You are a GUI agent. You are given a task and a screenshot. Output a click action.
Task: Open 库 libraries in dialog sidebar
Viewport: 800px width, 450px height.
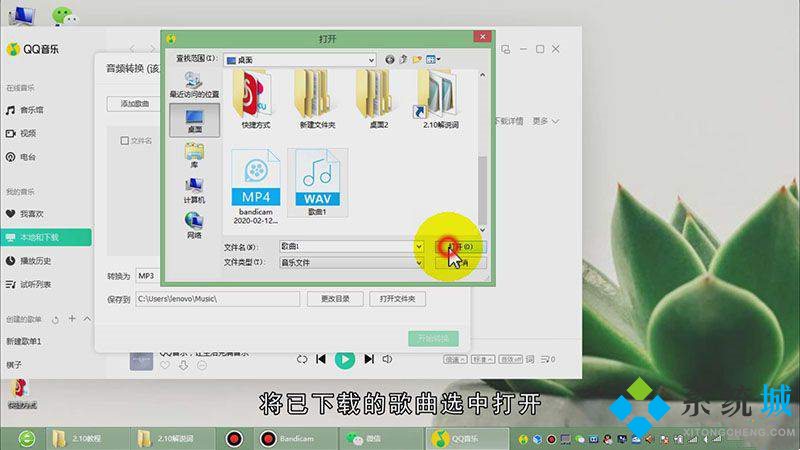[x=194, y=155]
